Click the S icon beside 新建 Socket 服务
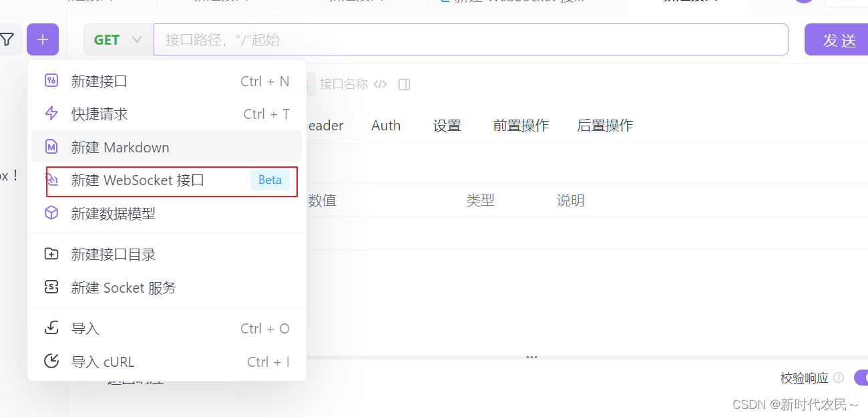868x417 pixels. (x=51, y=287)
